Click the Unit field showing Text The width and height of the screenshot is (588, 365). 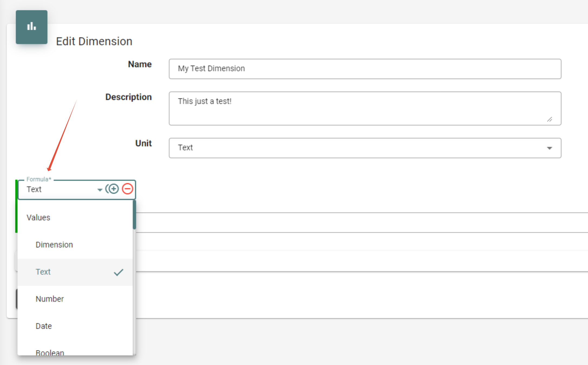coord(351,148)
